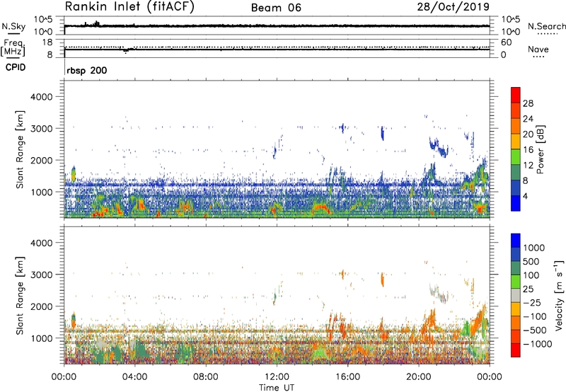Pick the gray -25 to 25 Velocity segment
This screenshot has width=566, height=392.
(516, 296)
